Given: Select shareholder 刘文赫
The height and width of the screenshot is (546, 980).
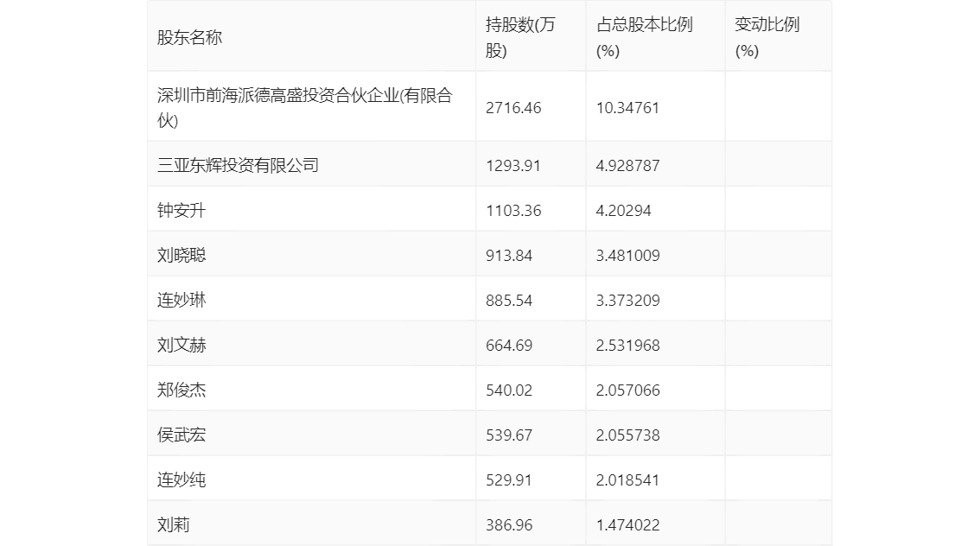Looking at the screenshot, I should point(181,346).
